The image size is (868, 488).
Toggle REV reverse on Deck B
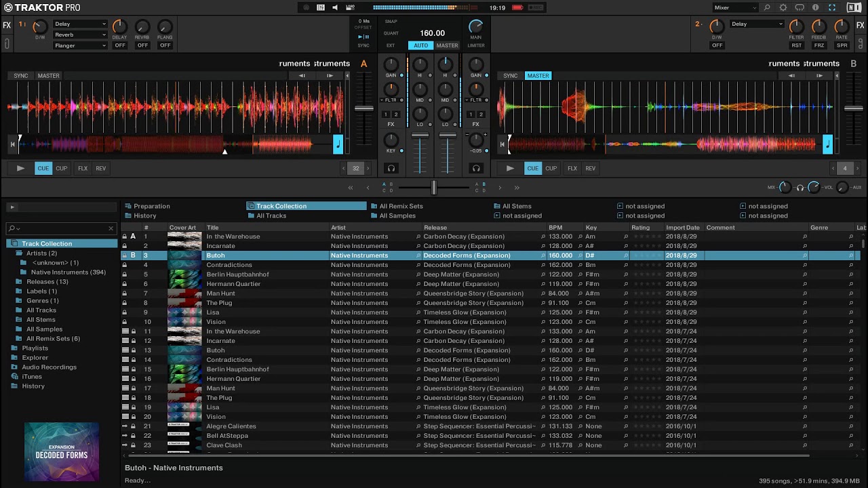[591, 168]
